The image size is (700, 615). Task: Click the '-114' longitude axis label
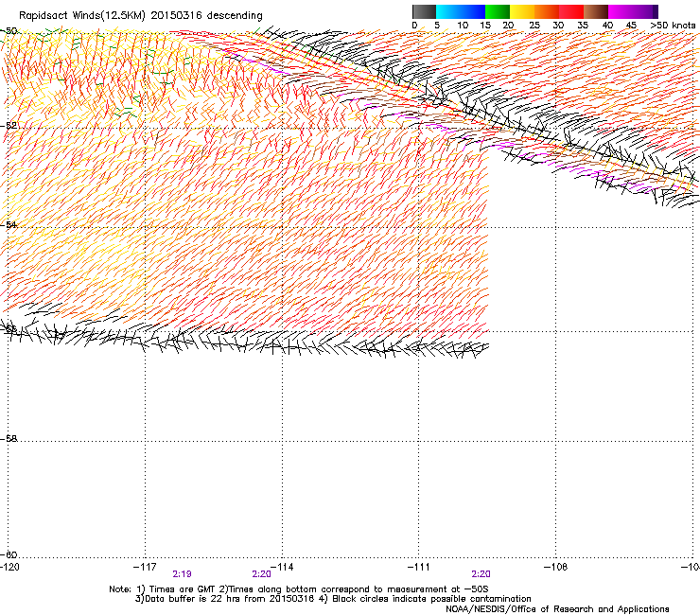282,567
